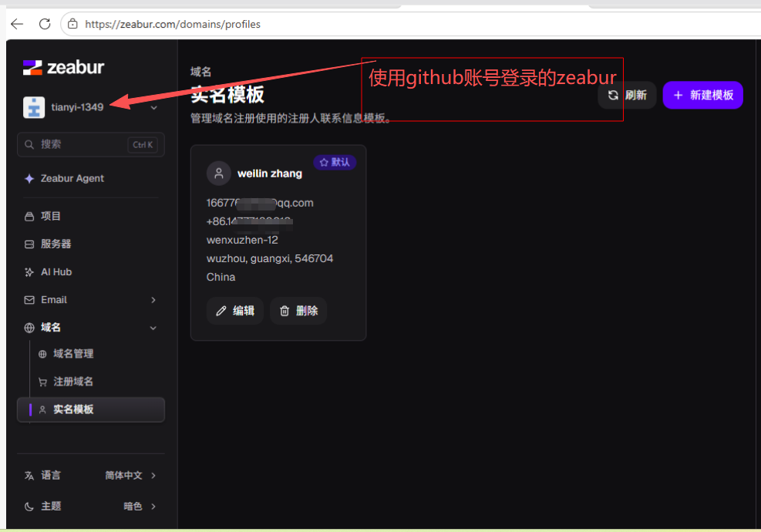This screenshot has height=532, width=761.
Task: Click the browser reload button
Action: [x=45, y=24]
